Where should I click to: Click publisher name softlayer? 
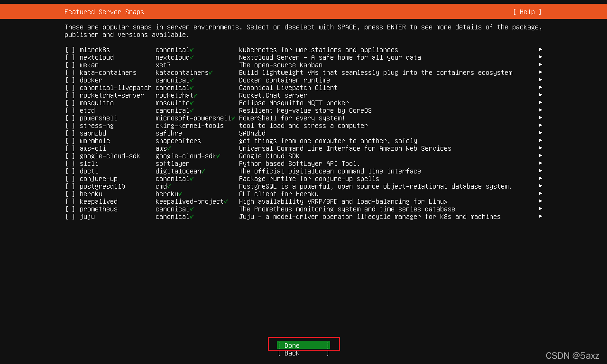click(173, 164)
